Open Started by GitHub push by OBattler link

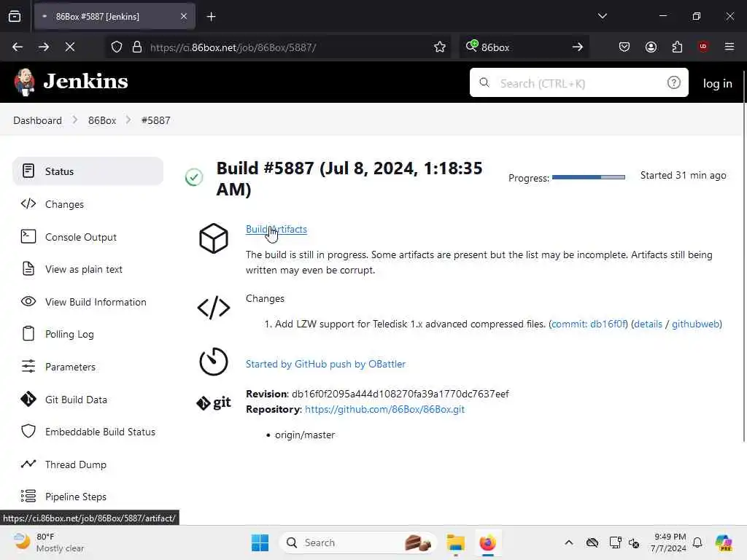[325, 364]
